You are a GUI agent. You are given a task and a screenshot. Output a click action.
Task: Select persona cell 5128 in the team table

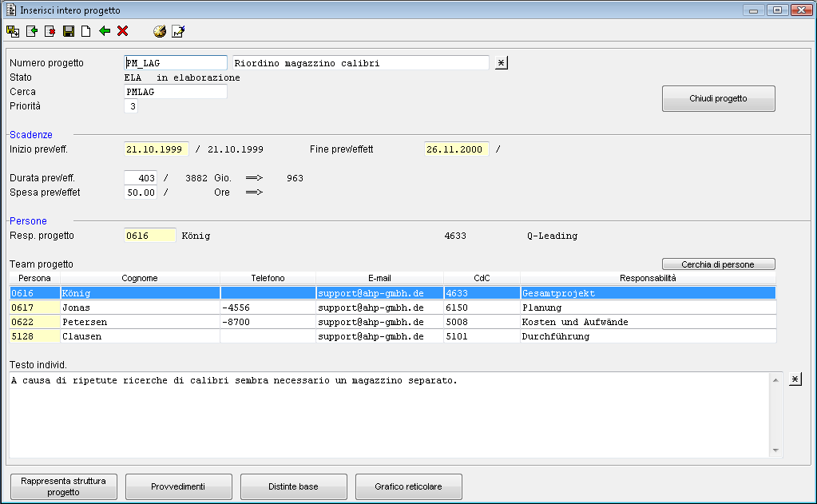35,336
